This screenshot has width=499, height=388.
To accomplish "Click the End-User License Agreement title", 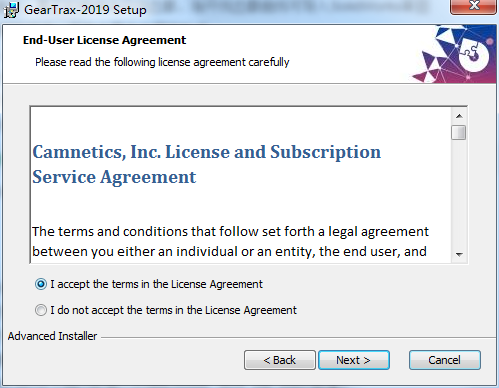I will pos(104,40).
